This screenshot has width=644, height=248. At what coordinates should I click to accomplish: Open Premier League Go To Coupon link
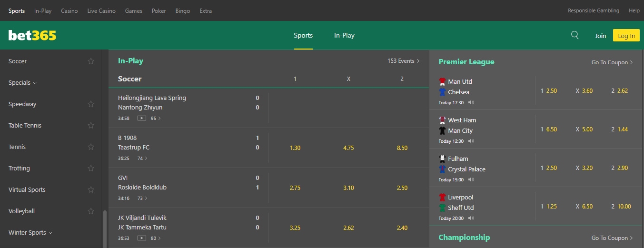click(612, 62)
